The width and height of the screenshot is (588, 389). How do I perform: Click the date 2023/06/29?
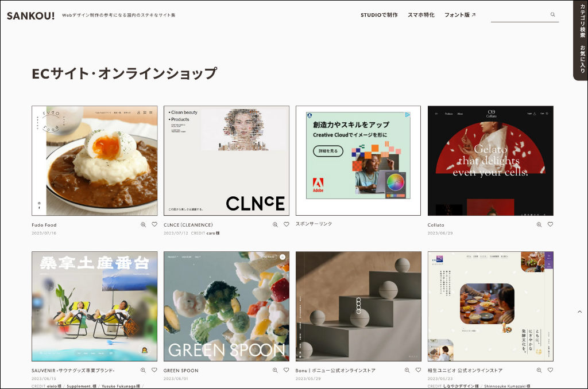click(440, 233)
